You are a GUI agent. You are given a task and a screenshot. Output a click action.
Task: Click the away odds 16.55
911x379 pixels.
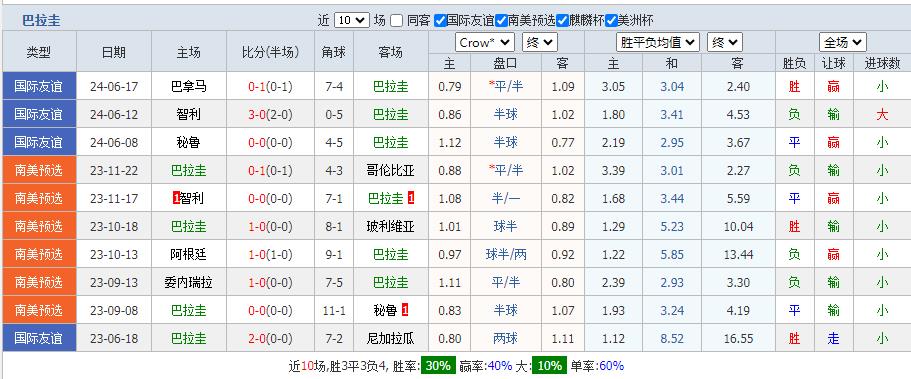pyautogui.click(x=738, y=338)
